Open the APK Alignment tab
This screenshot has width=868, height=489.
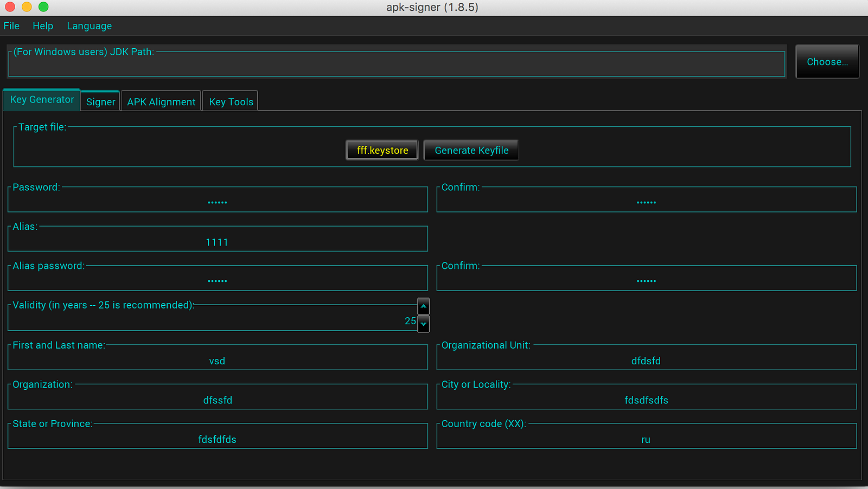tap(161, 101)
